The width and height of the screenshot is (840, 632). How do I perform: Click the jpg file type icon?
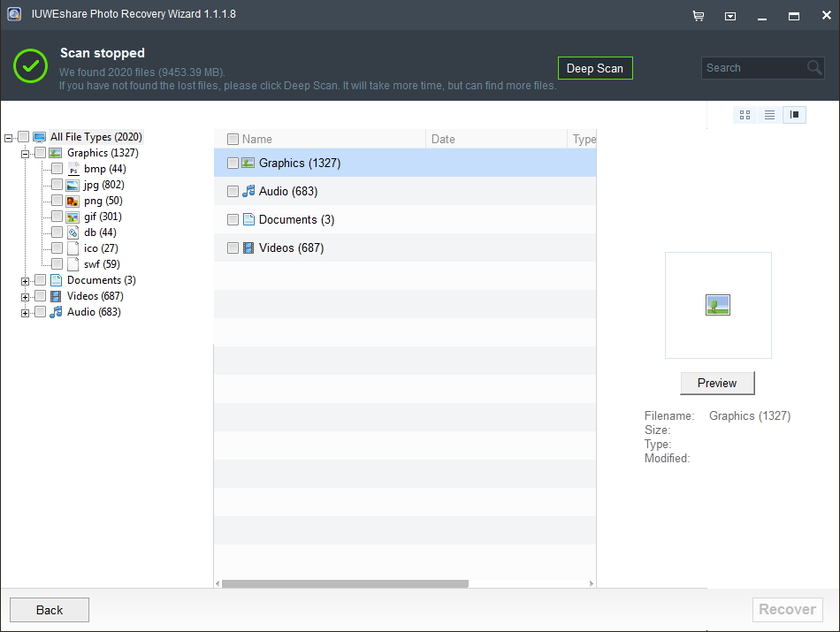click(73, 186)
